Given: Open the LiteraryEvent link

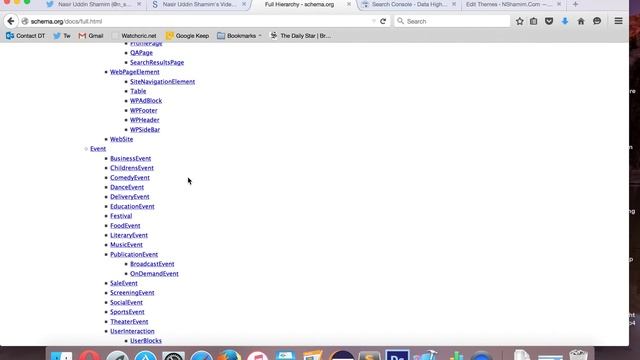Looking at the screenshot, I should coord(129,235).
